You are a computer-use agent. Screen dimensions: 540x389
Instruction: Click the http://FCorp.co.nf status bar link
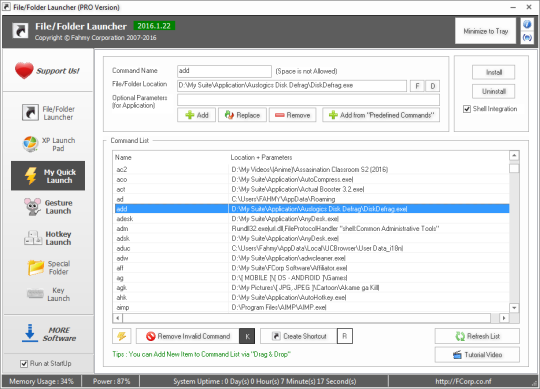point(463,381)
